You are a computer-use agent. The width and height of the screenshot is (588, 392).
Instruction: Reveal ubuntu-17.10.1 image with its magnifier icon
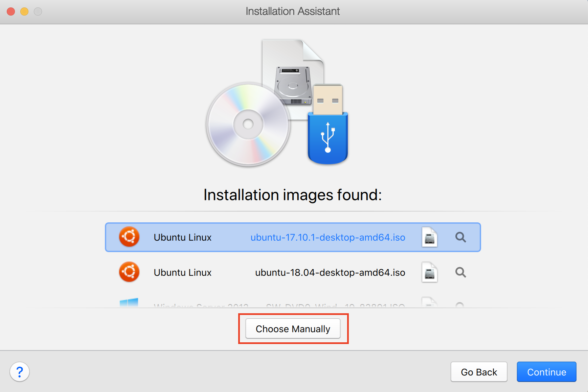pos(460,237)
